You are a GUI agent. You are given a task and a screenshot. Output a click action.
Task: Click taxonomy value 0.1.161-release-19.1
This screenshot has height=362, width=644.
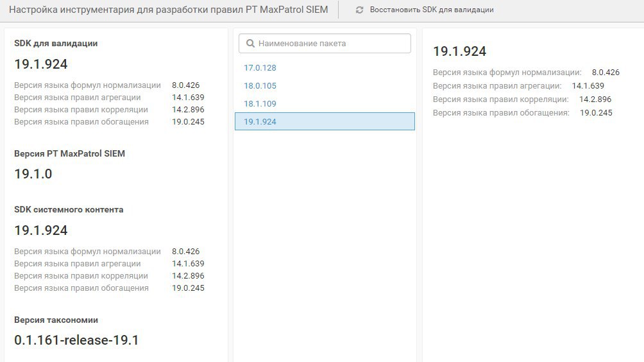(x=76, y=340)
